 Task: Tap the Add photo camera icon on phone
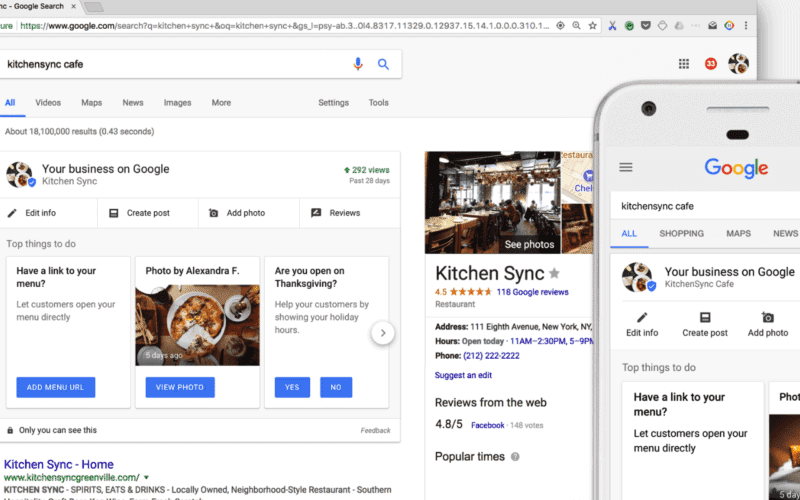768,318
